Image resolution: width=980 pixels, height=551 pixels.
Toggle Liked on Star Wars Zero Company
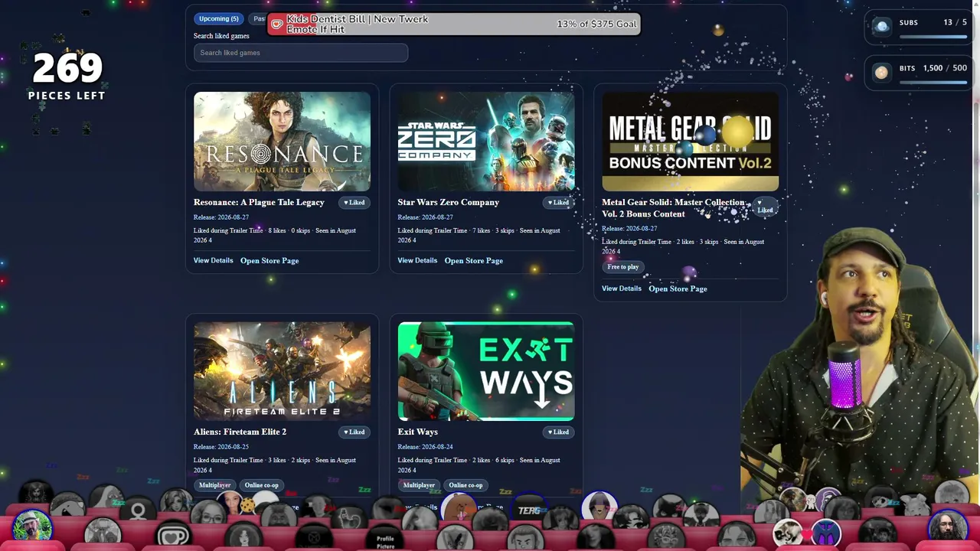[558, 203]
